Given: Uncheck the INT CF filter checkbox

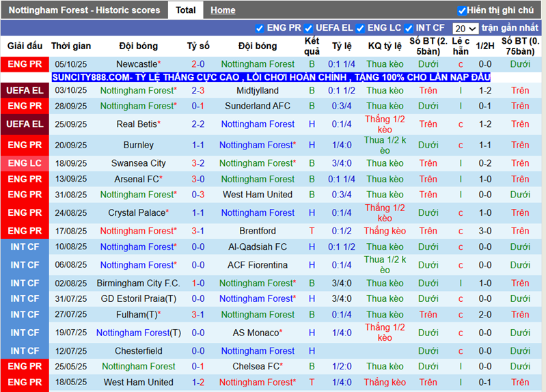Looking at the screenshot, I should 409,29.
